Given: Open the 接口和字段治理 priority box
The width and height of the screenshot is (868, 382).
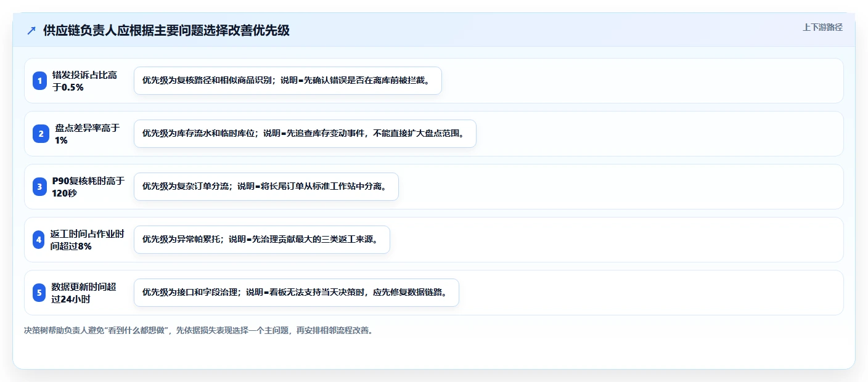Looking at the screenshot, I should click(x=297, y=293).
